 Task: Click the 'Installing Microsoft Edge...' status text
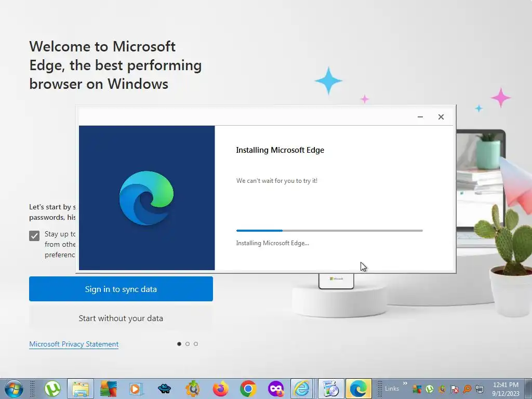point(272,243)
